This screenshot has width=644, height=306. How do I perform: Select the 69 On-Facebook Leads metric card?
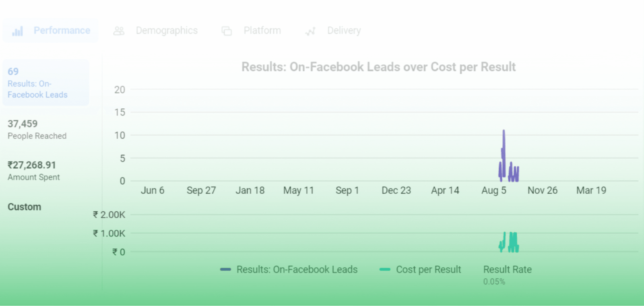click(x=45, y=83)
